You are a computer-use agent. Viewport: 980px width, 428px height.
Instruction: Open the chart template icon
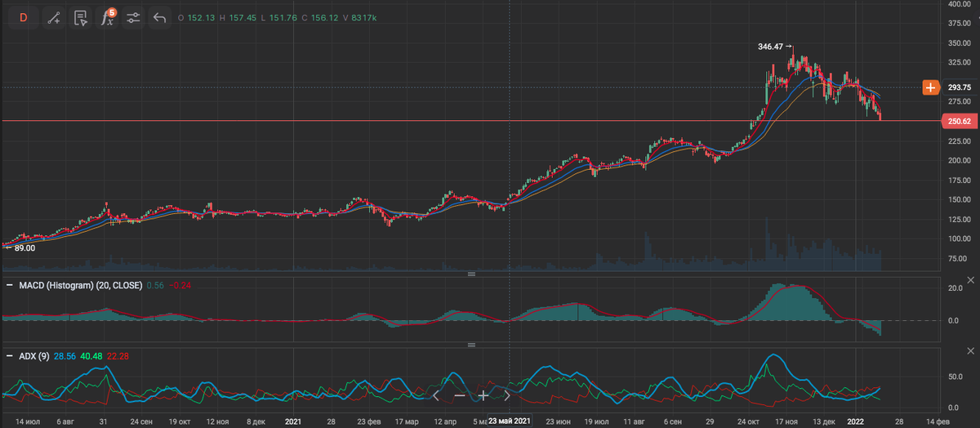click(x=80, y=17)
